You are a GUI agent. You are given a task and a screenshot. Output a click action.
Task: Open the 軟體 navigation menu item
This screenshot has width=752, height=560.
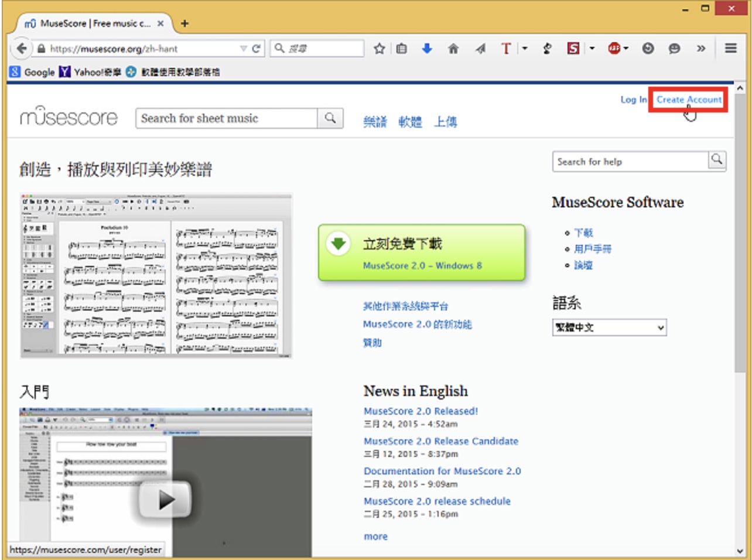[411, 121]
